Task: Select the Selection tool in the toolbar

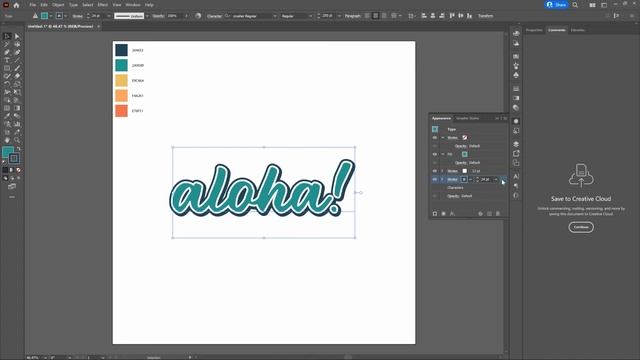Action: click(7, 36)
